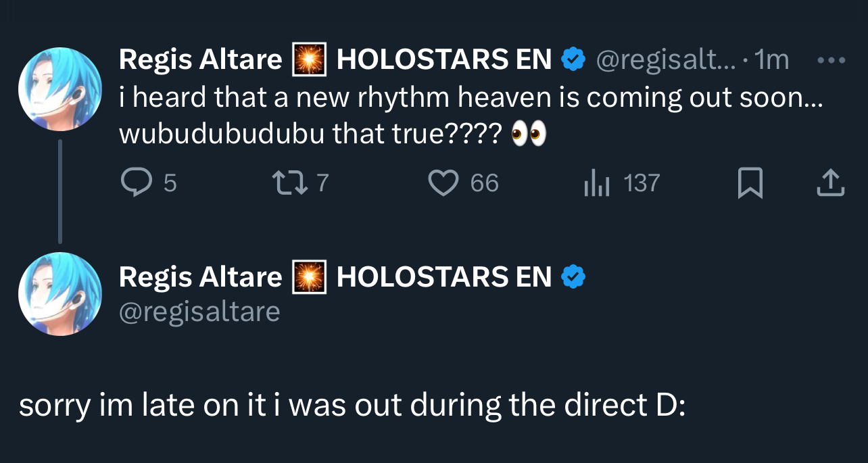Click the profile avatar beside the @regisaltare handle
Viewport: 868px width, 463px height.
click(60, 295)
